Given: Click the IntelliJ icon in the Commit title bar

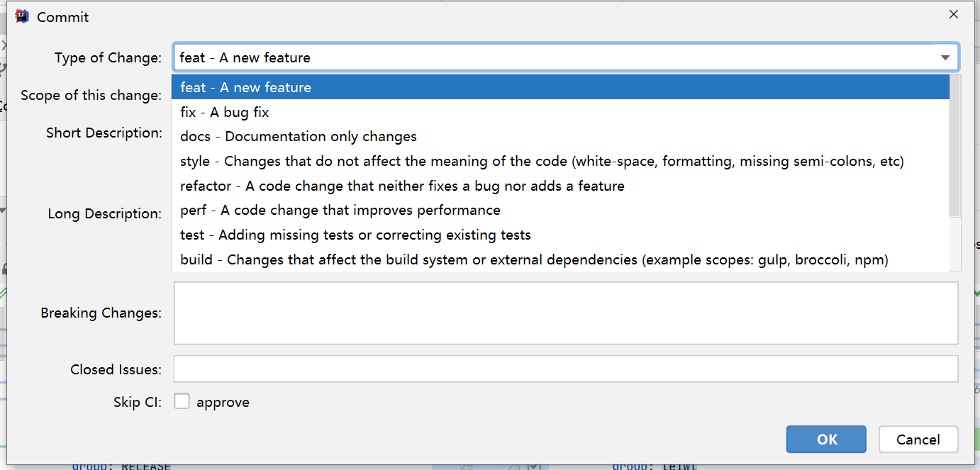Looking at the screenshot, I should (22, 16).
